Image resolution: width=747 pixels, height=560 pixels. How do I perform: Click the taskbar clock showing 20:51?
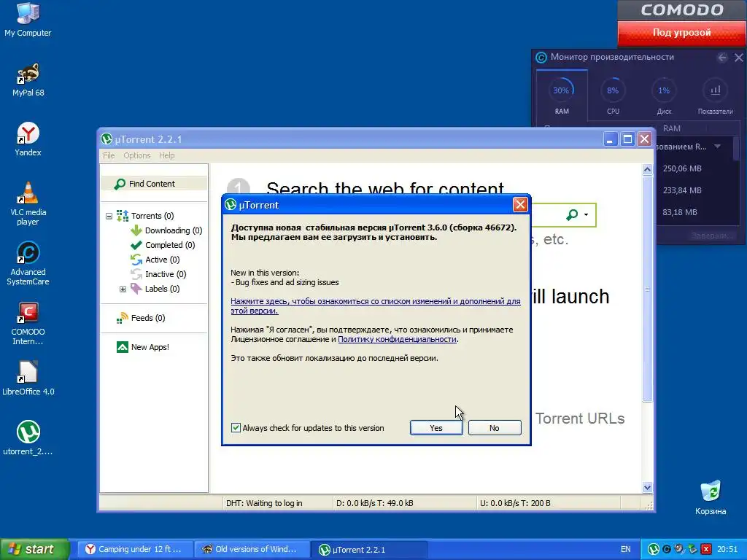[727, 549]
